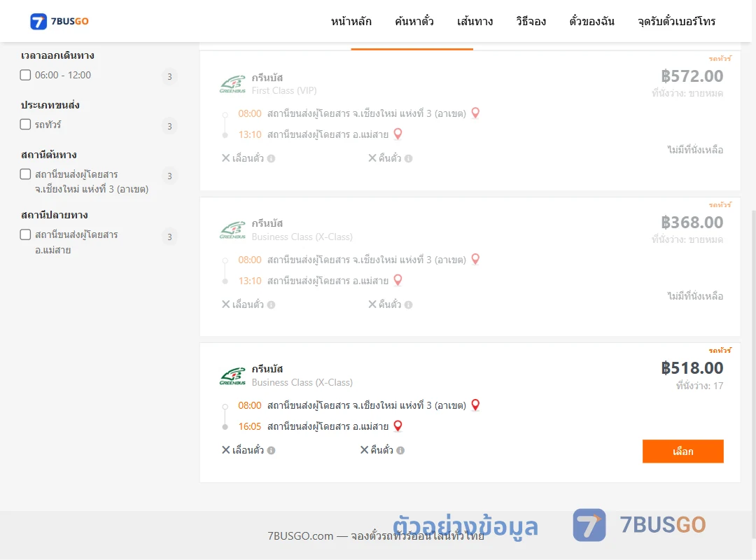
Task: Open the วิธีจอง navigation item
Action: point(531,21)
